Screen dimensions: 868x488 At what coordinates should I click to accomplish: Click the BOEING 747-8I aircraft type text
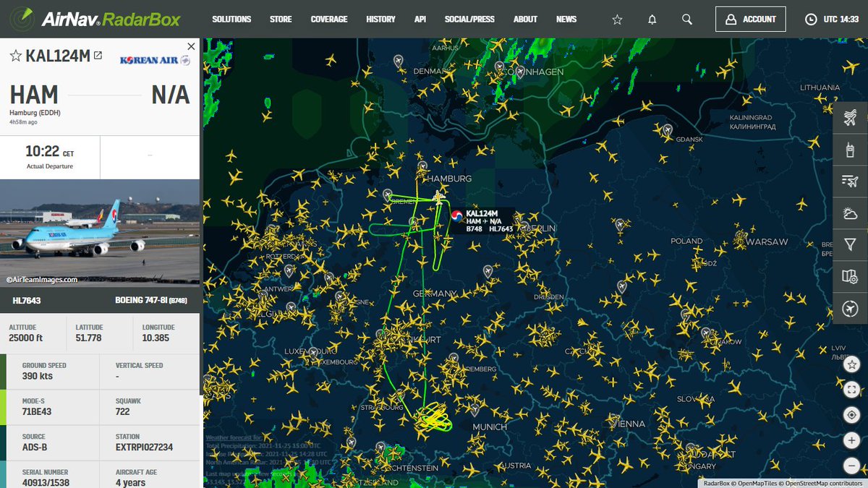coord(150,299)
